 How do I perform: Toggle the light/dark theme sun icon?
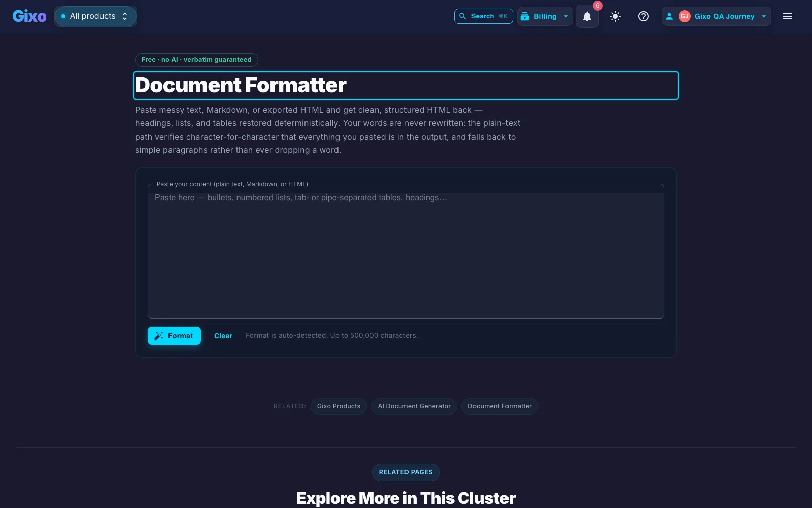pyautogui.click(x=615, y=16)
